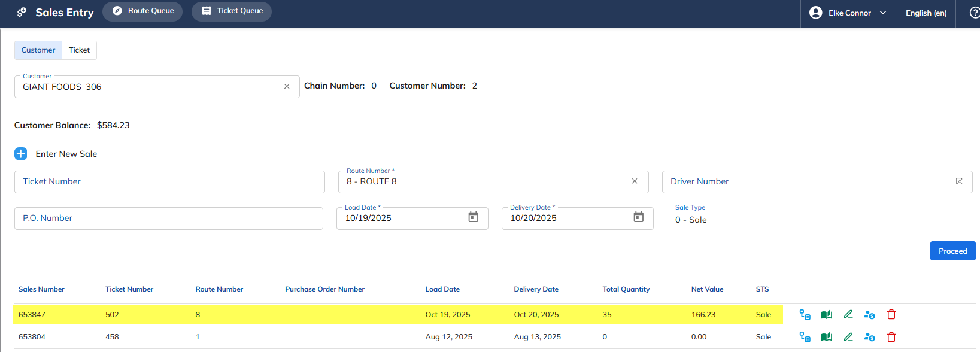980x352 pixels.
Task: Open the Ticket Queue
Action: tap(232, 11)
